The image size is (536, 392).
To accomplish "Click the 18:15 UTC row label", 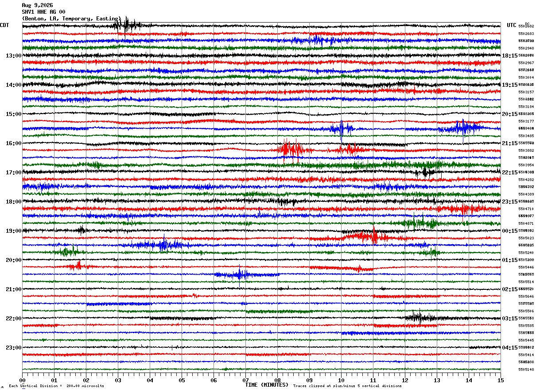I will (x=510, y=55).
